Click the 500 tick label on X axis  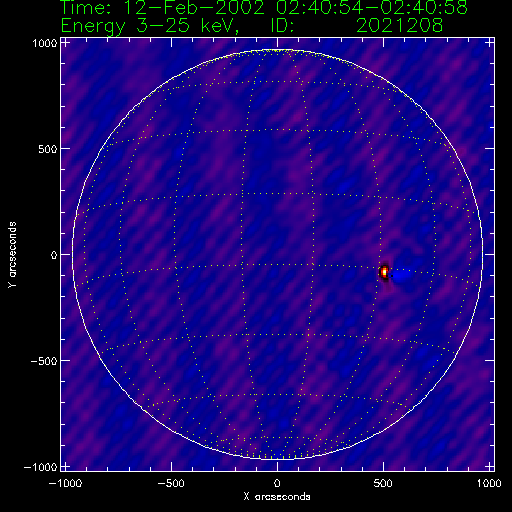point(383,483)
